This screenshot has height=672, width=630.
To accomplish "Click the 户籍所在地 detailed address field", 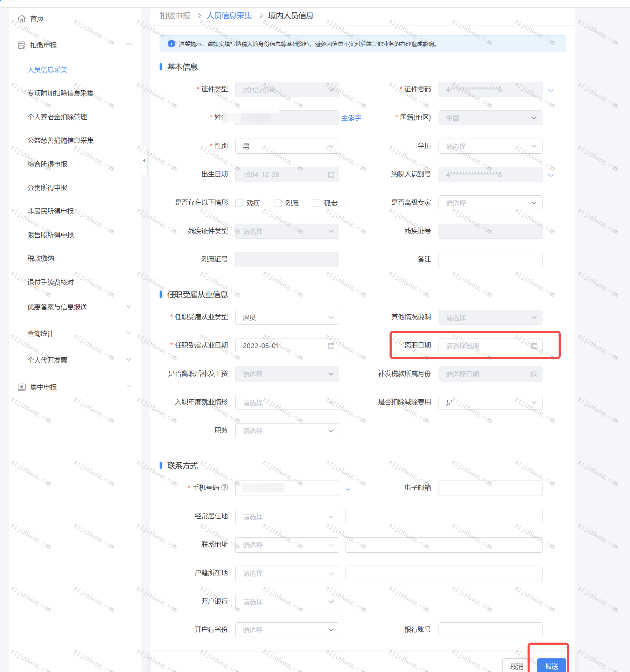I will 444,573.
